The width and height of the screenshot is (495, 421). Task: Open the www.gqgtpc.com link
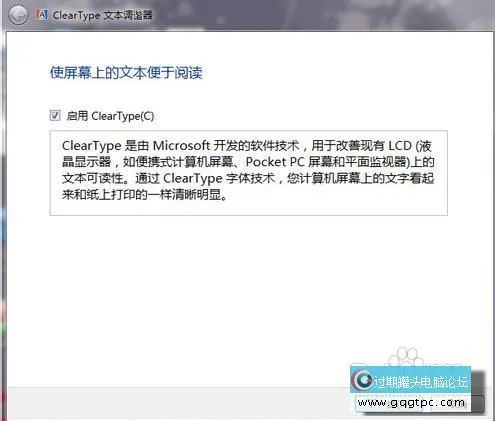(x=411, y=403)
